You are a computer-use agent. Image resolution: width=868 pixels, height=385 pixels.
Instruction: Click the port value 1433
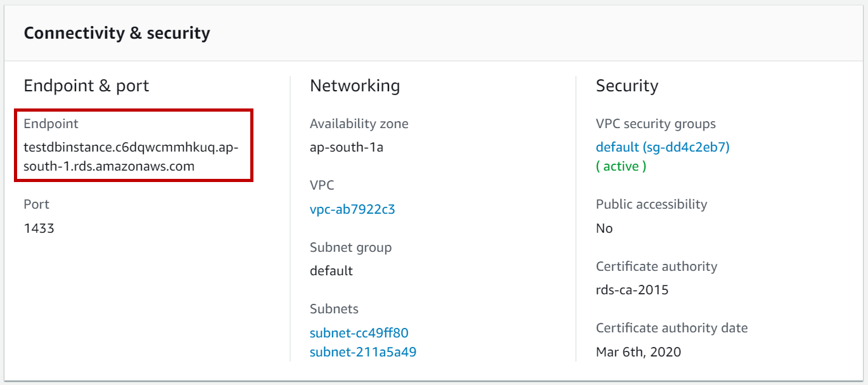click(x=39, y=228)
